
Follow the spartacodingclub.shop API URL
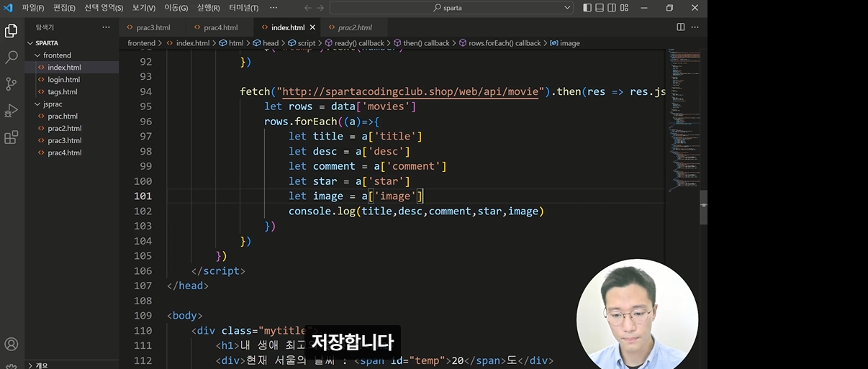[410, 92]
